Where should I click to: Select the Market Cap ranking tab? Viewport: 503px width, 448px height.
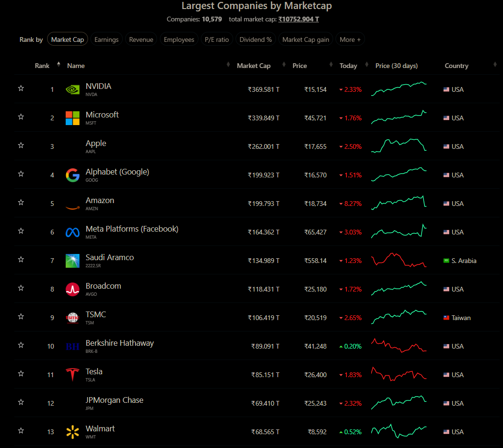tap(68, 39)
